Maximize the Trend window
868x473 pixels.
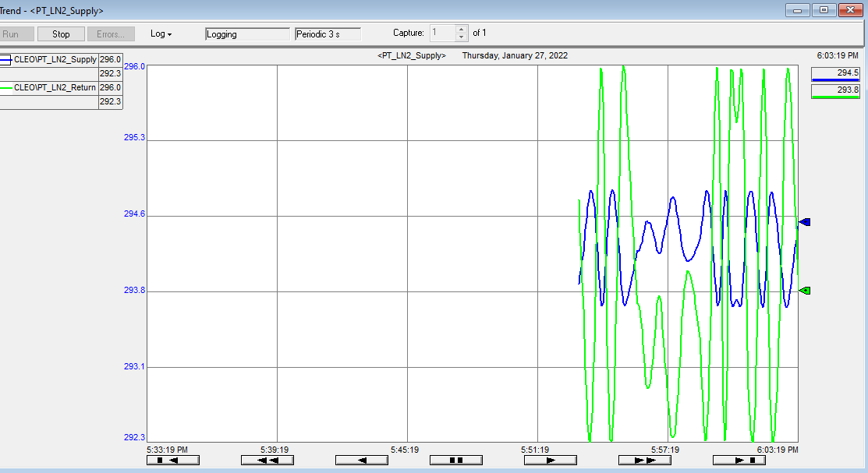pos(824,10)
